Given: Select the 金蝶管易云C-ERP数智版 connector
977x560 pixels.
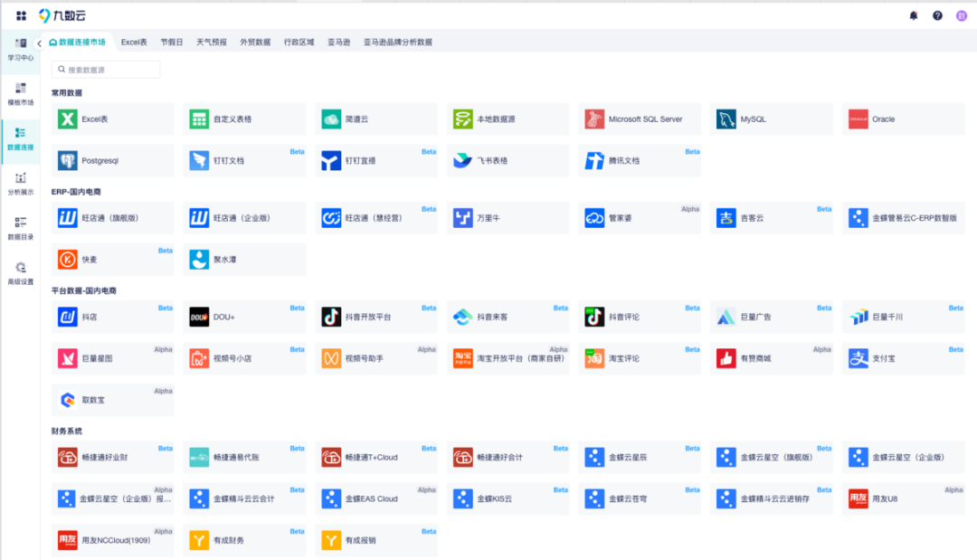Looking at the screenshot, I should (904, 218).
